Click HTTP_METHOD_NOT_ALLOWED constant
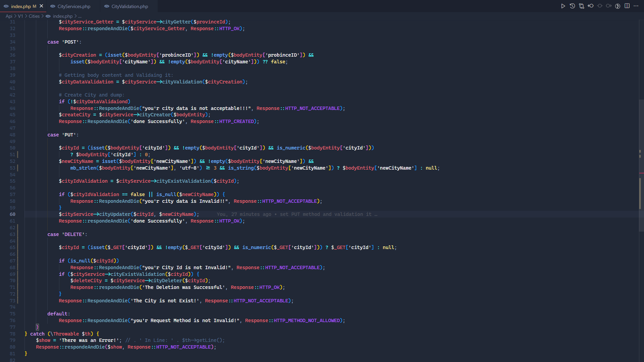This screenshot has width=644, height=362. pos(307,320)
